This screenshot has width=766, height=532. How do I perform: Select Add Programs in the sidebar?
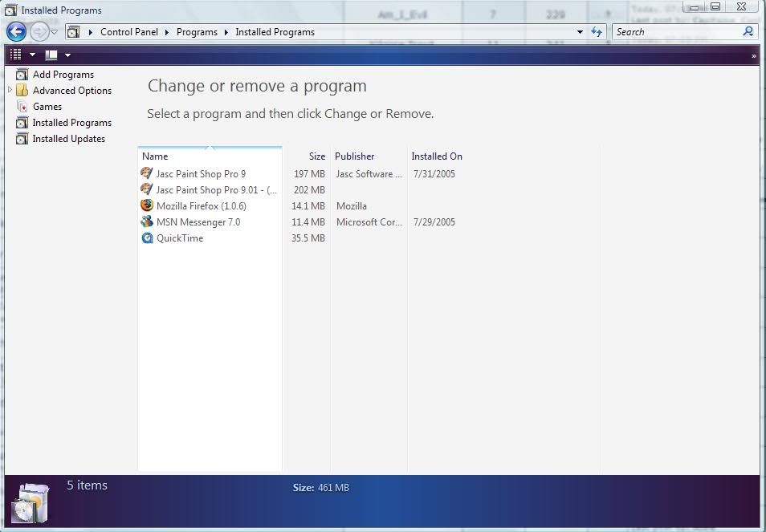tap(63, 75)
